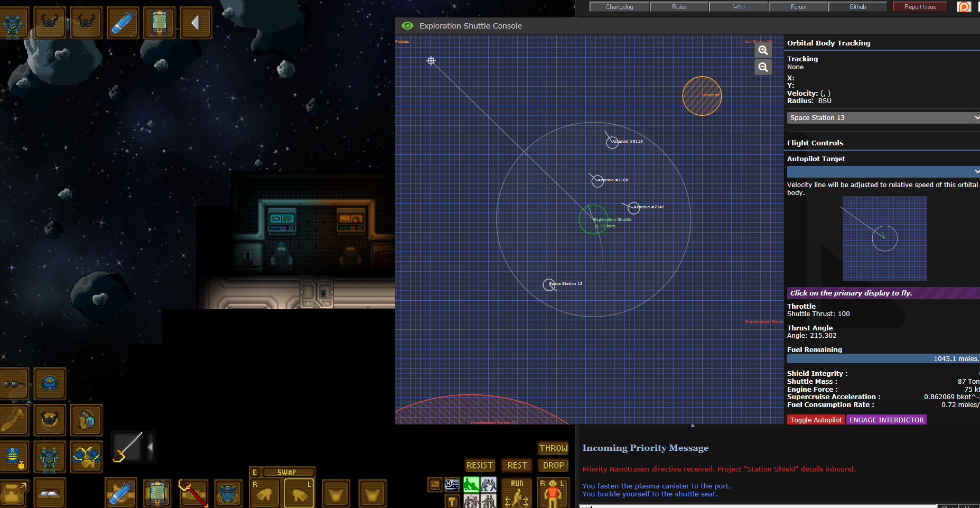This screenshot has width=980, height=508.
Task: Open the Rules tab
Action: 679,7
